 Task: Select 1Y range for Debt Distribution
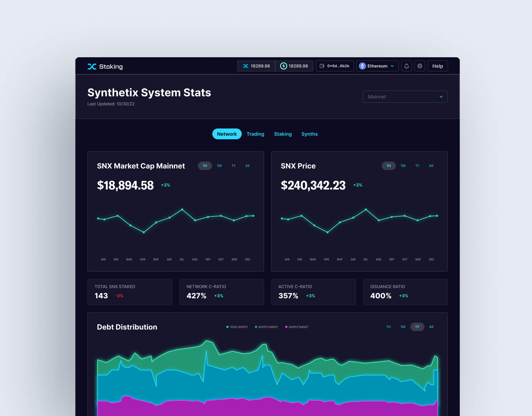417,327
